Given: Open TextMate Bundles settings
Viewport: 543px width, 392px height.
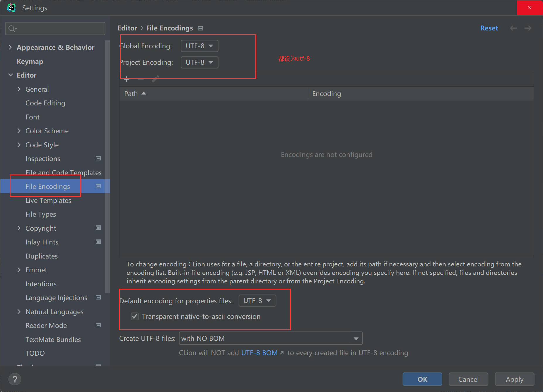Looking at the screenshot, I should (x=53, y=340).
